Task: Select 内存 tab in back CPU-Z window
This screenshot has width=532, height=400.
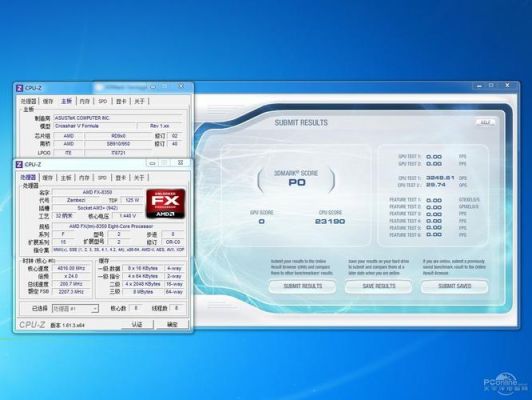Action: pyautogui.click(x=84, y=101)
